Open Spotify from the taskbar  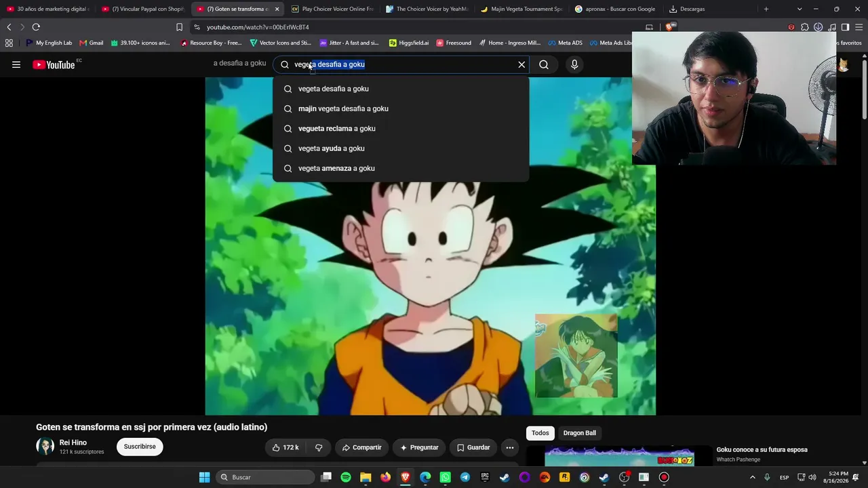[x=346, y=477]
